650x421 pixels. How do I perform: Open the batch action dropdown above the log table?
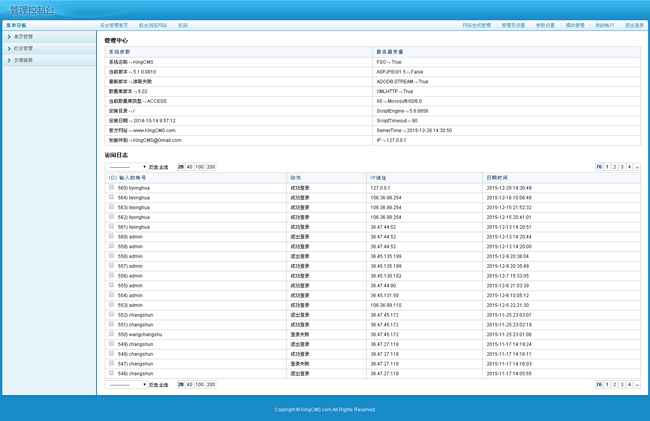(x=127, y=167)
